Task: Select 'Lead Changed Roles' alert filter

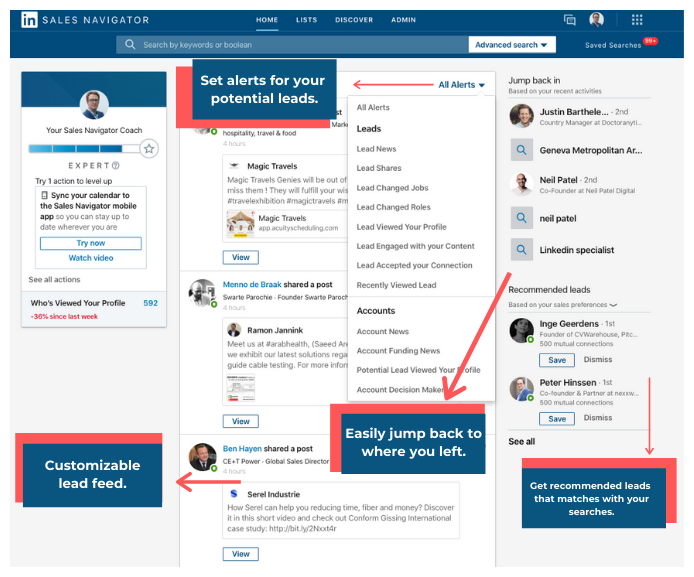Action: (x=393, y=207)
